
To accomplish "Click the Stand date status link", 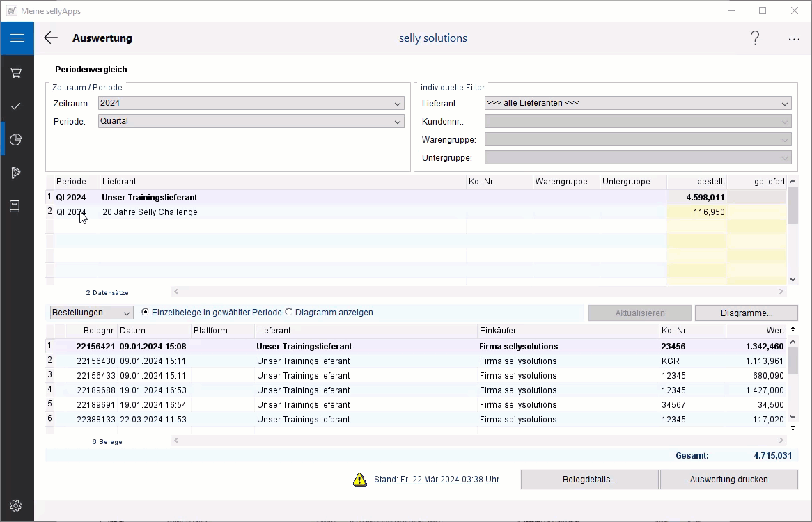I will (x=436, y=480).
